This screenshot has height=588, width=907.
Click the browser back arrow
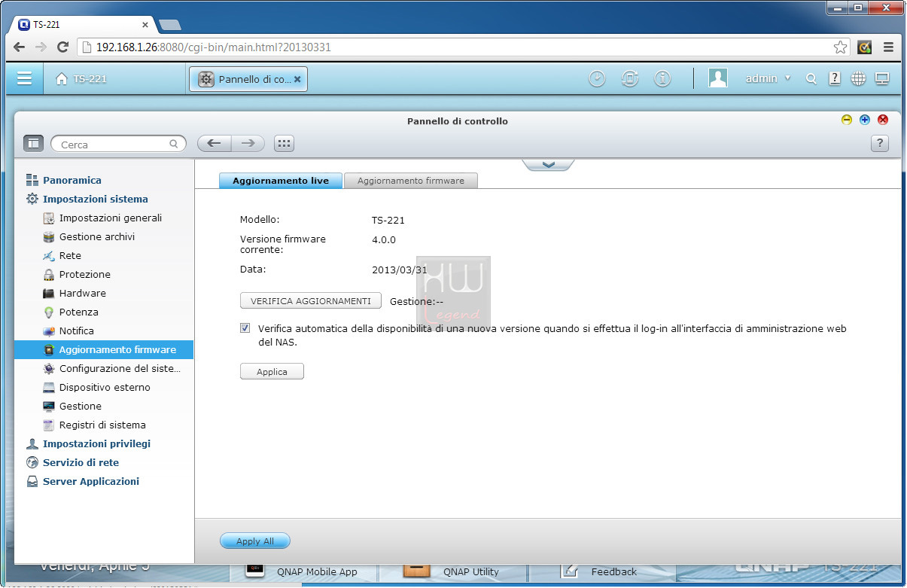click(20, 47)
